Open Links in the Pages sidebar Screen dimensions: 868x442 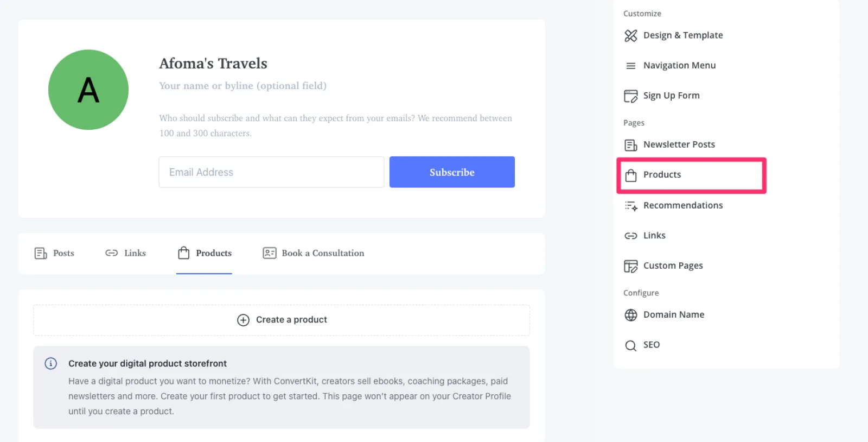pyautogui.click(x=654, y=236)
